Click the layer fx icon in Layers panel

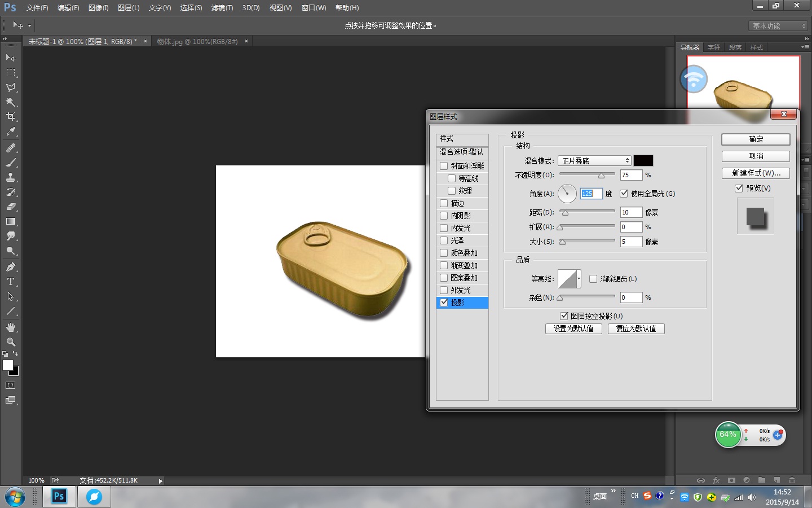click(x=716, y=480)
